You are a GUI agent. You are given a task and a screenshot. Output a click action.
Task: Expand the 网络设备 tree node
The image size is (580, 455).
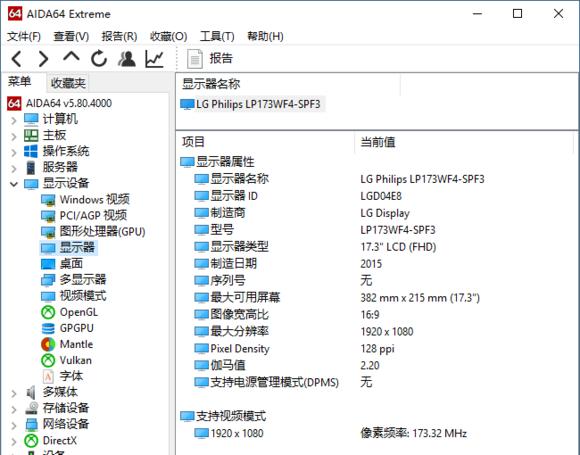(x=14, y=425)
